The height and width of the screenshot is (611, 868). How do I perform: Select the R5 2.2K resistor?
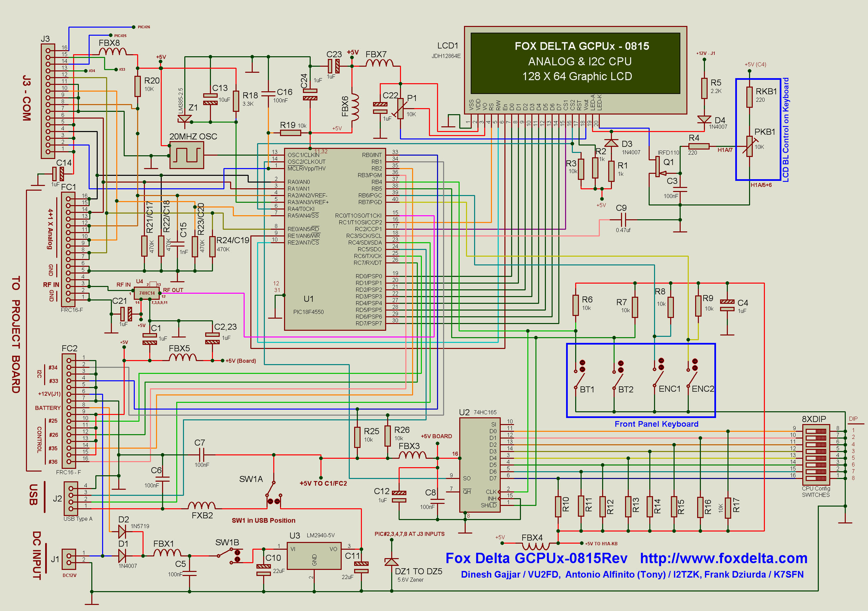pos(704,88)
